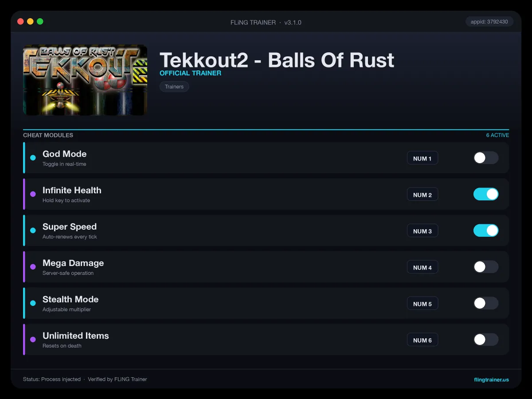532x399 pixels.
Task: Click the 6 ACTIVE counter label
Action: 497,135
